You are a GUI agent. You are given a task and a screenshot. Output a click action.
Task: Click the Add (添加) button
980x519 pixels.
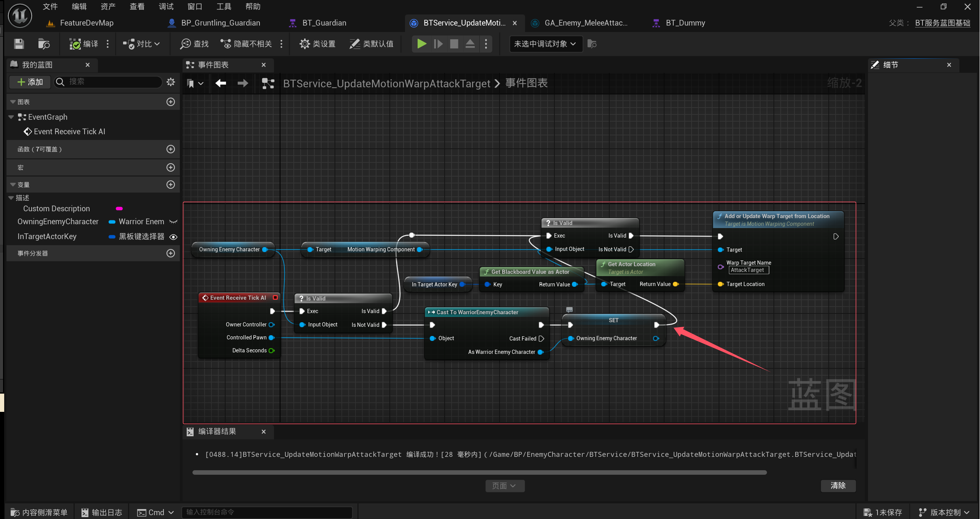pos(30,82)
